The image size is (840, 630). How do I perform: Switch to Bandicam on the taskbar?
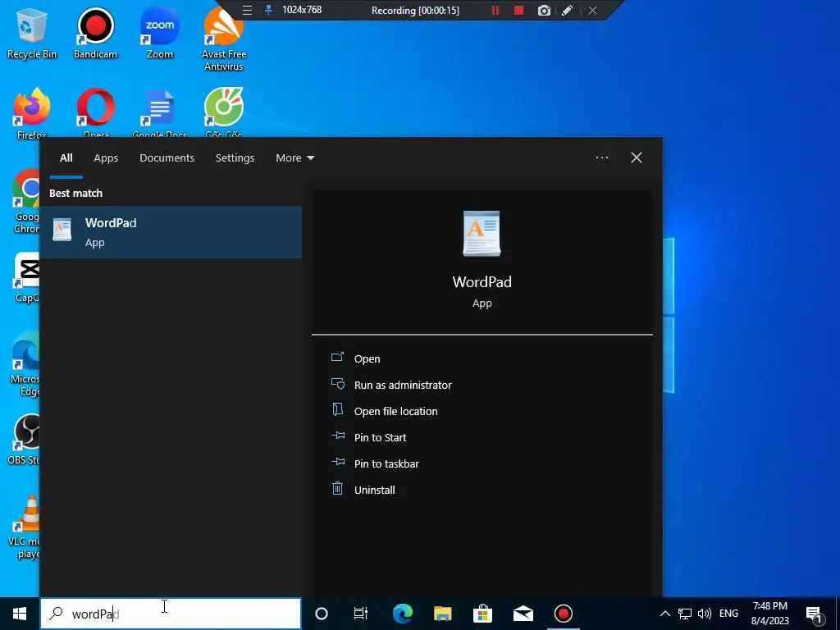coord(563,614)
